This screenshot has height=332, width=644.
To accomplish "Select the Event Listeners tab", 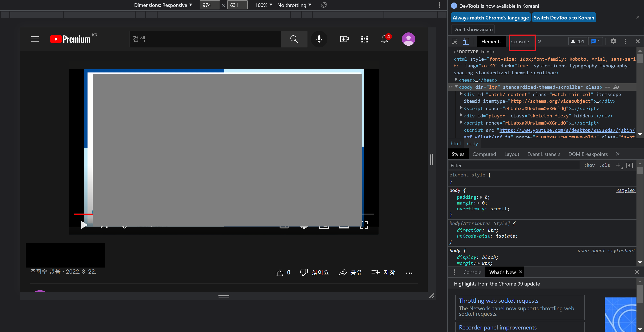I will (544, 154).
